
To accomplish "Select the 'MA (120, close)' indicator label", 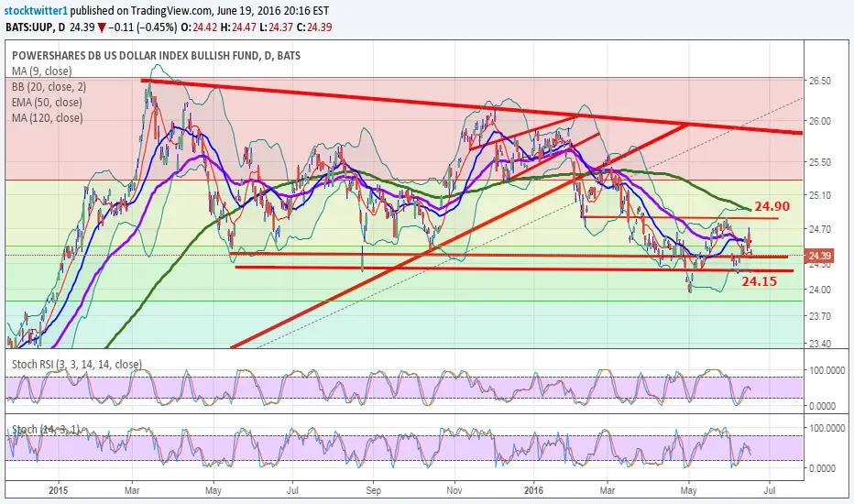I will tap(48, 118).
